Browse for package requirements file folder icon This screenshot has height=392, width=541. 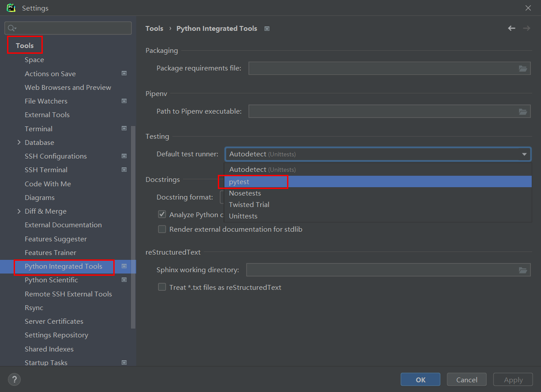(x=523, y=68)
